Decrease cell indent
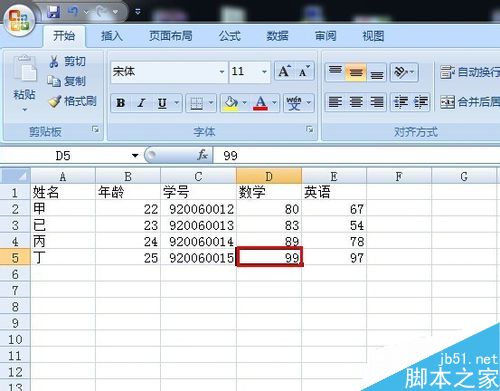Screen dimensions: 500x391 point(401,102)
